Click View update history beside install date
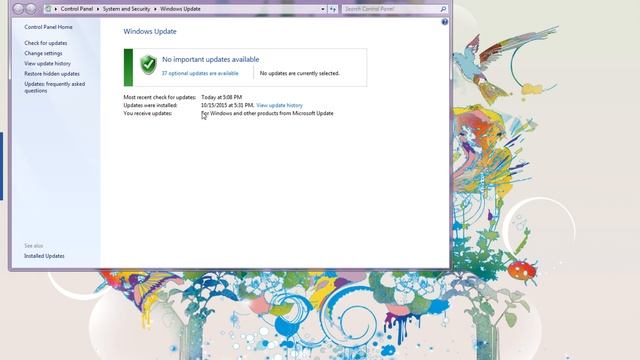 coord(280,105)
